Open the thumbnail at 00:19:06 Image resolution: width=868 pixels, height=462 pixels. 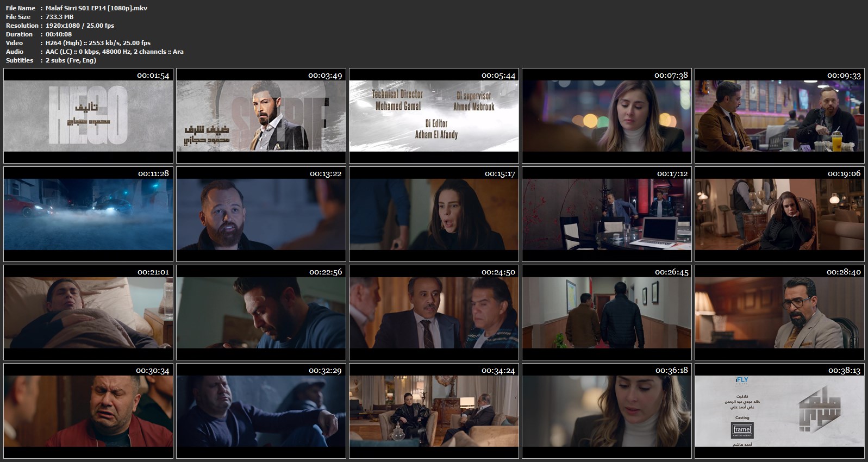779,214
